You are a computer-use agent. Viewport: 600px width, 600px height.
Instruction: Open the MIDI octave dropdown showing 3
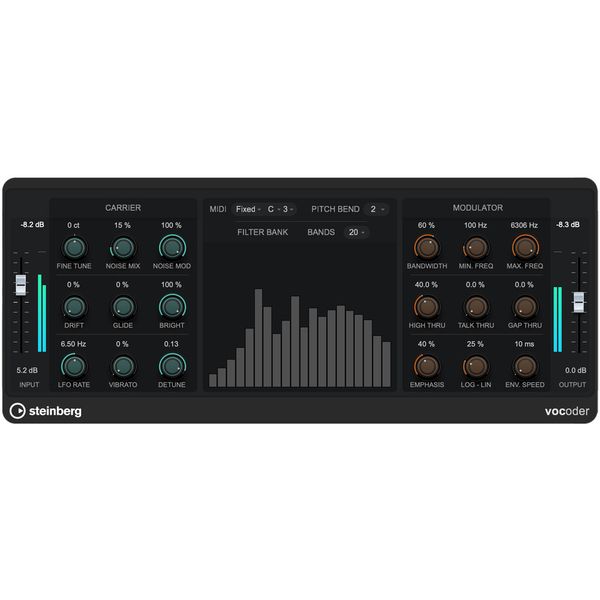click(289, 209)
